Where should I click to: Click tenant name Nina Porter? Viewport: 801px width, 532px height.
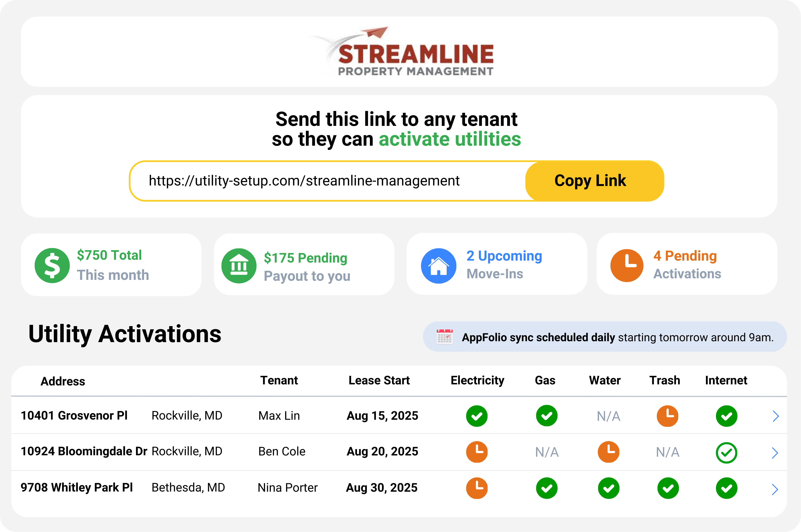click(x=287, y=488)
